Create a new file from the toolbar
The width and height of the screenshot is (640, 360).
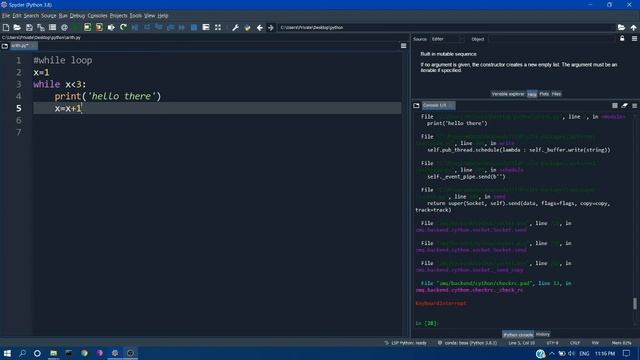pos(6,27)
